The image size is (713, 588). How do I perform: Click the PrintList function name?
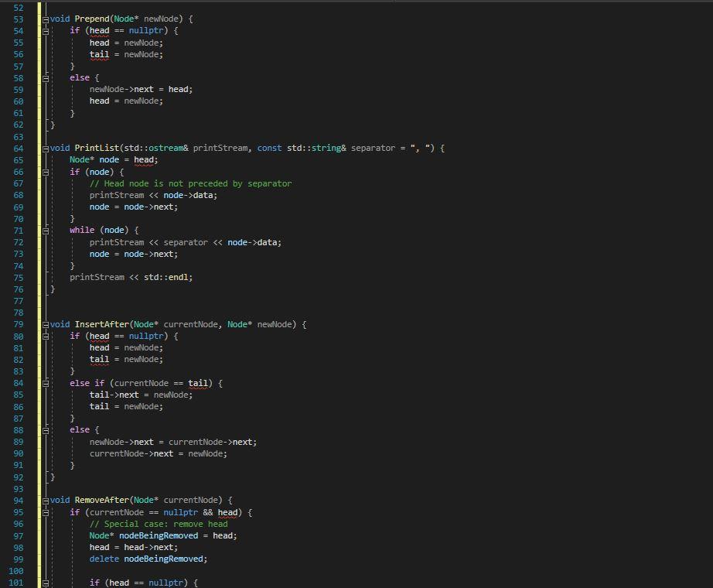[97, 148]
